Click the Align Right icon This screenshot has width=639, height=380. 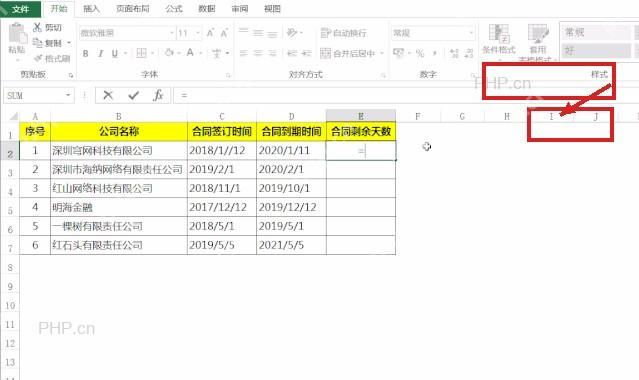[x=273, y=53]
